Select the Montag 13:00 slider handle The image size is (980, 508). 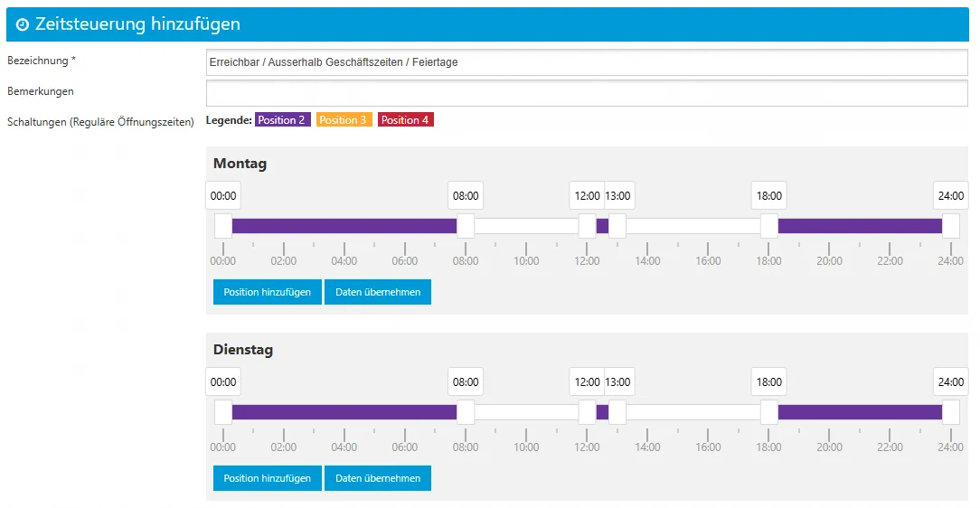617,226
